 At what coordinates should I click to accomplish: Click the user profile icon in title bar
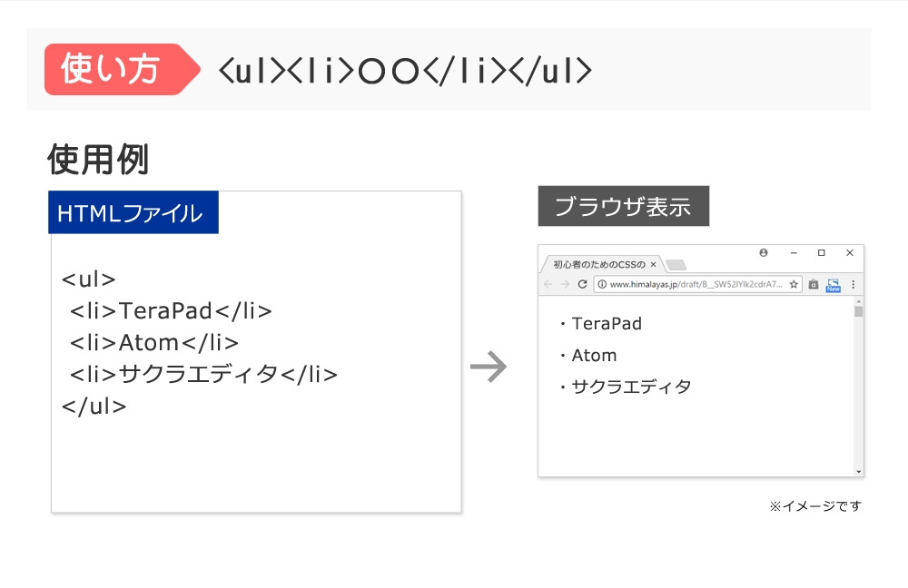(x=764, y=253)
